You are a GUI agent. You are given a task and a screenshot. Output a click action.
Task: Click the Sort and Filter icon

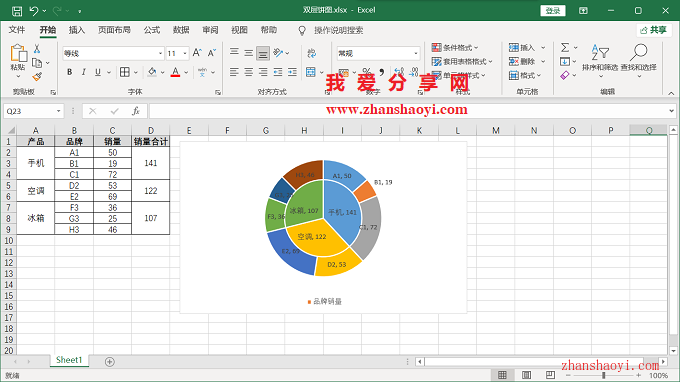pos(600,52)
